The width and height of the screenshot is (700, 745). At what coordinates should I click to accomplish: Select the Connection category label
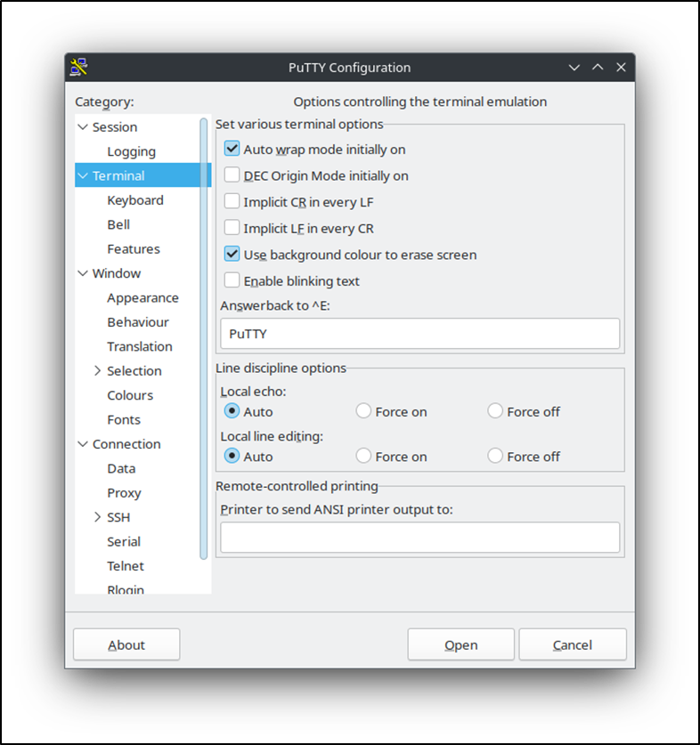(126, 444)
